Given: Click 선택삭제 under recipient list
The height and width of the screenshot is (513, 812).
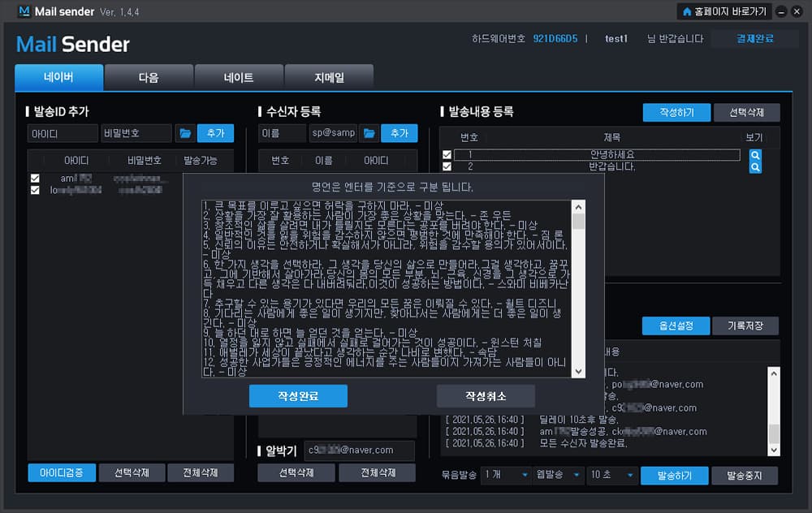Looking at the screenshot, I should [296, 472].
